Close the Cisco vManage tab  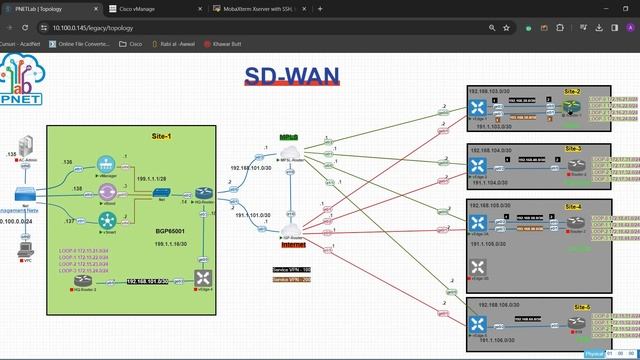tap(200, 9)
